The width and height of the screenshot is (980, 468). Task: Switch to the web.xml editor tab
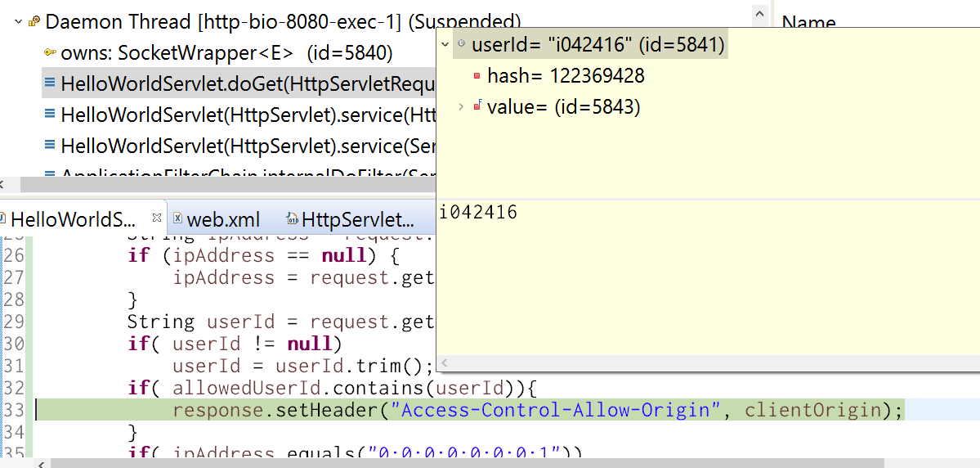click(x=223, y=219)
